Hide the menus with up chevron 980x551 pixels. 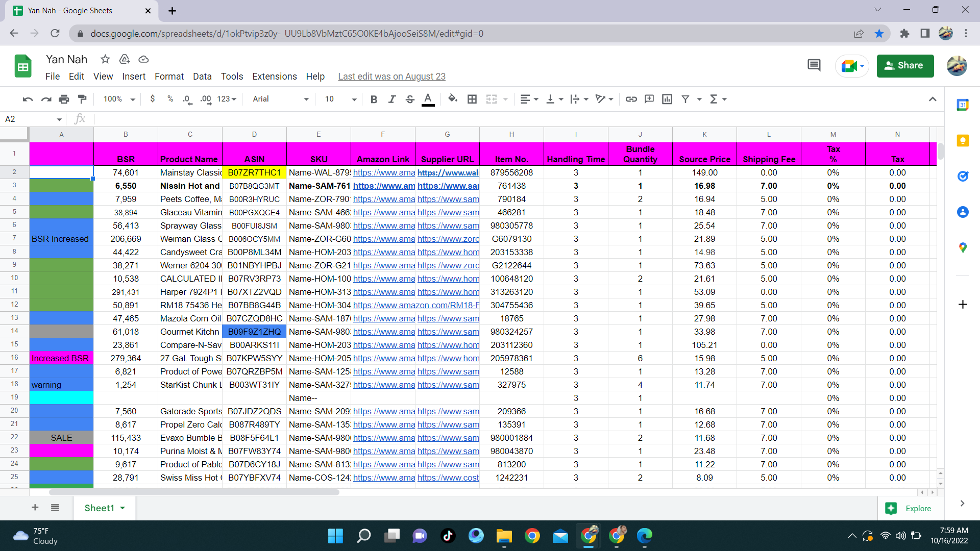click(933, 99)
